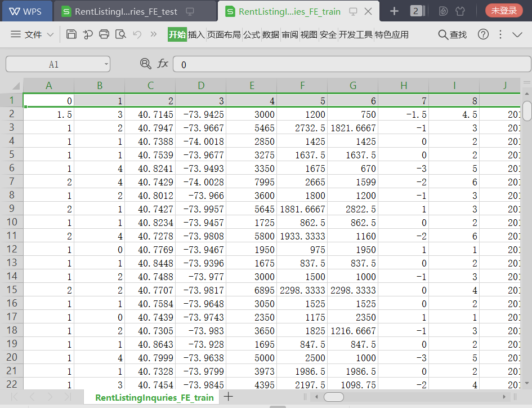
Task: Go to next sheet arrow
Action: pyautogui.click(x=50, y=397)
